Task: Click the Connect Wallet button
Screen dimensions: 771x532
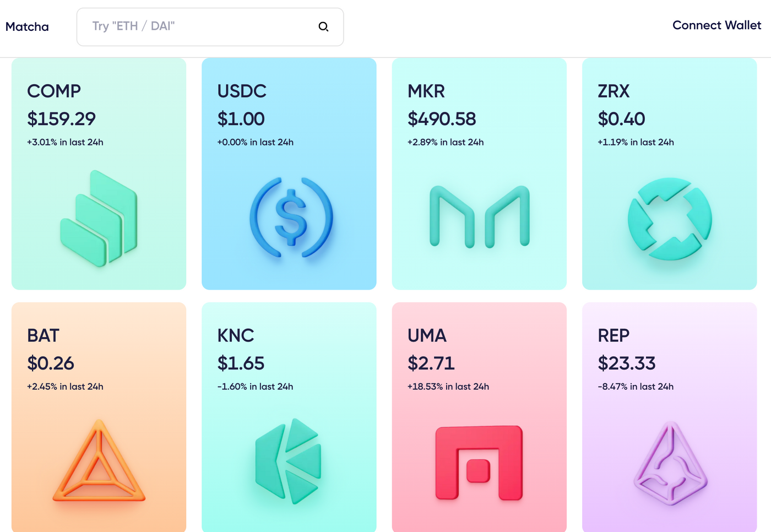Action: pos(716,25)
